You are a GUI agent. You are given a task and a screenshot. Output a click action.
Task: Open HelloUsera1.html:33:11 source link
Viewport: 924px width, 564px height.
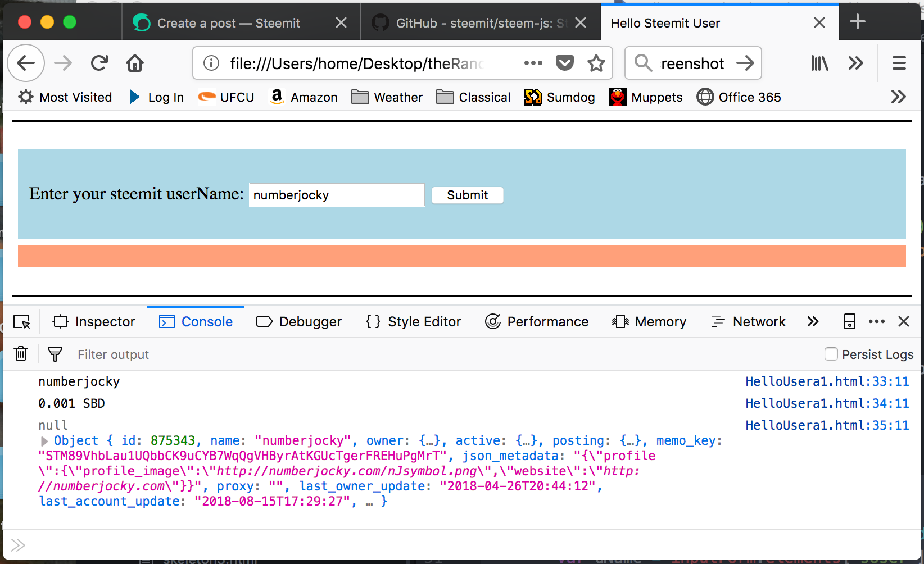click(827, 381)
